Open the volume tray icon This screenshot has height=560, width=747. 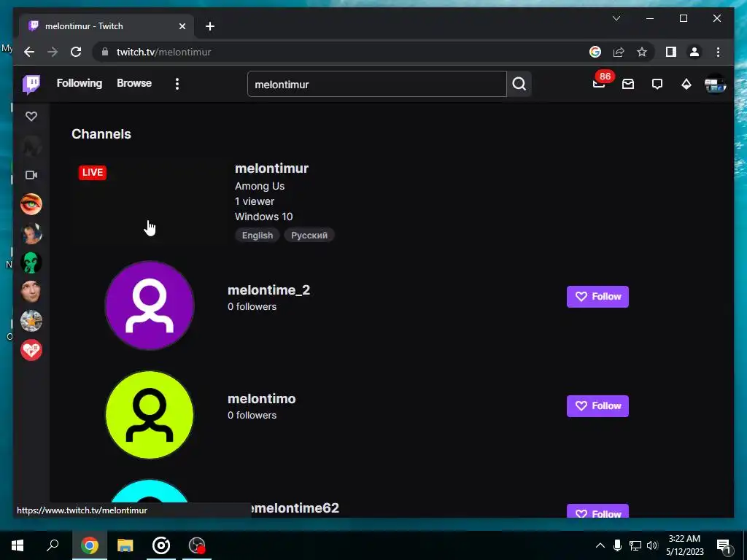coord(652,545)
